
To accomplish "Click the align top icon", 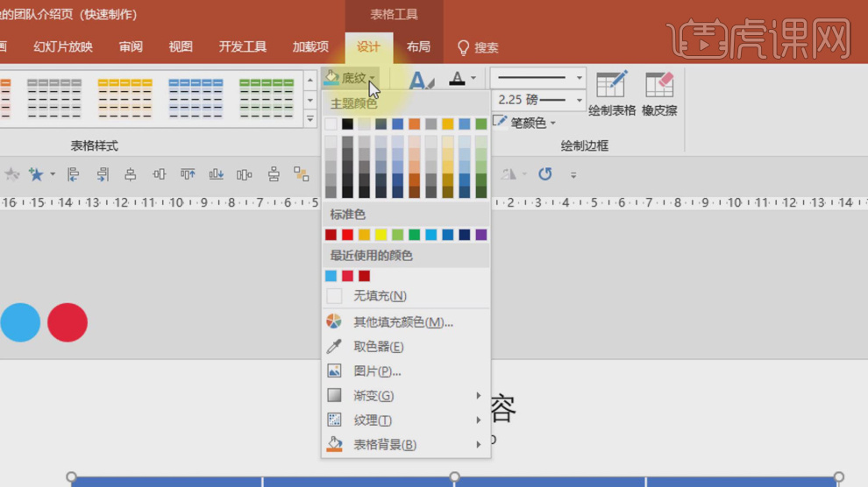I will pos(188,174).
